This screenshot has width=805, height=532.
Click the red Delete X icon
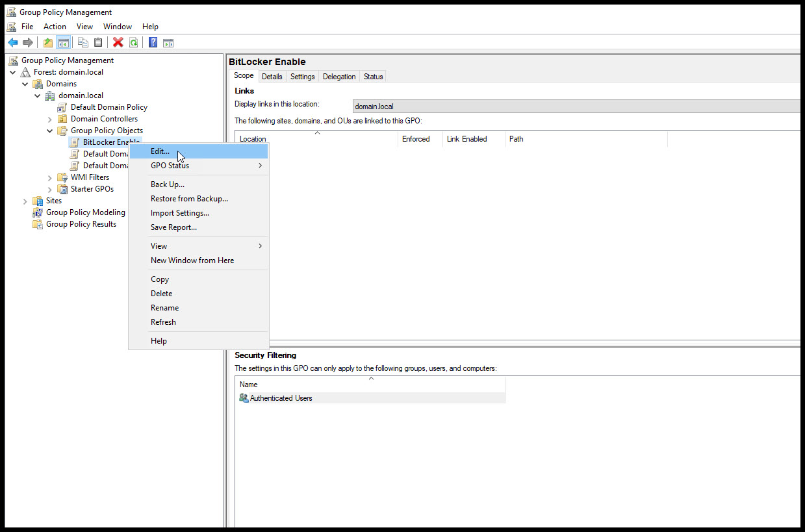pos(118,42)
